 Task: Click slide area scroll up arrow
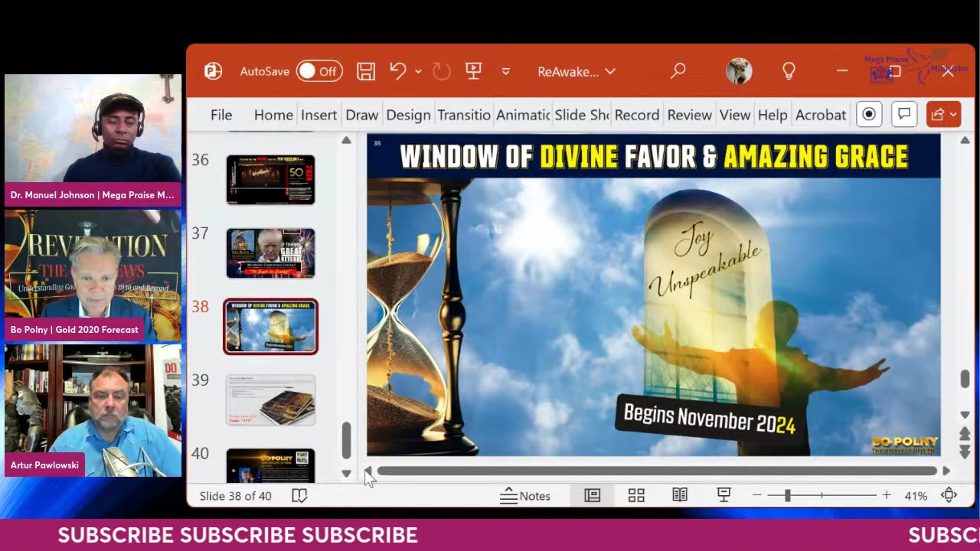[965, 141]
